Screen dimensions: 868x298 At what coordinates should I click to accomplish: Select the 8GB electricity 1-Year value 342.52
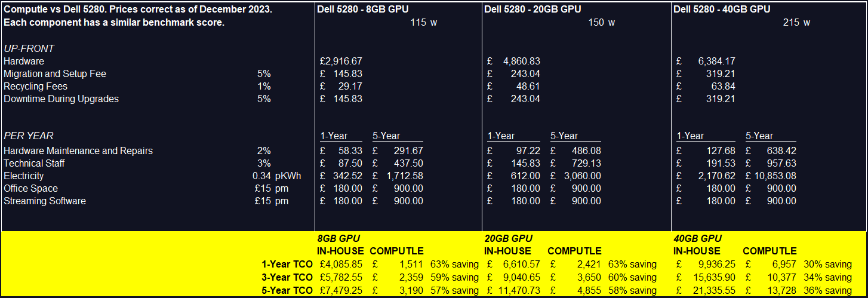click(x=347, y=176)
